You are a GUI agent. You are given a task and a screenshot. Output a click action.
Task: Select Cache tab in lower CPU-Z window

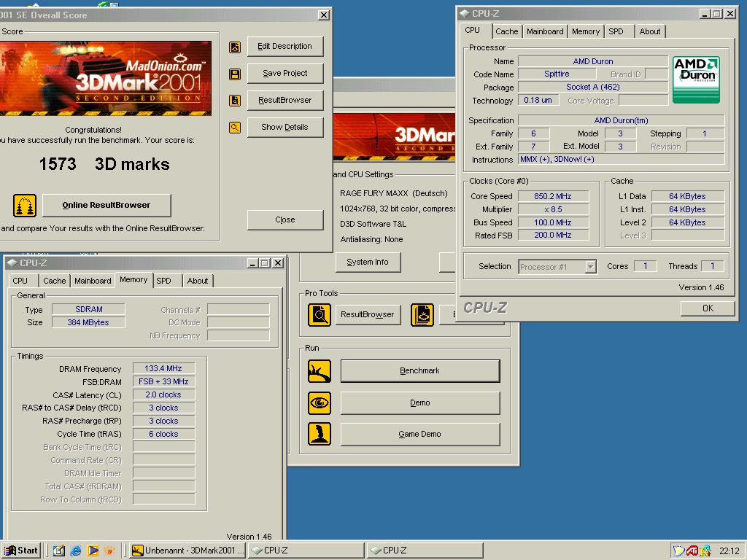pos(54,281)
